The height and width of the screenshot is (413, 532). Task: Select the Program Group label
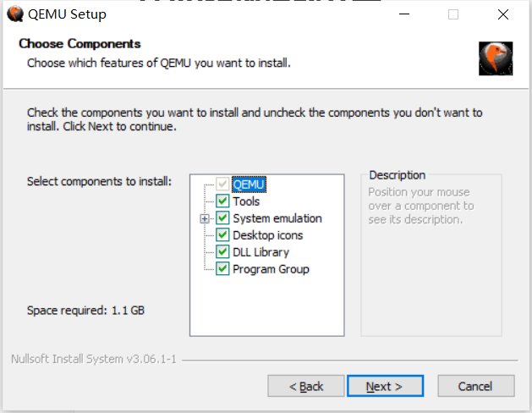point(271,269)
